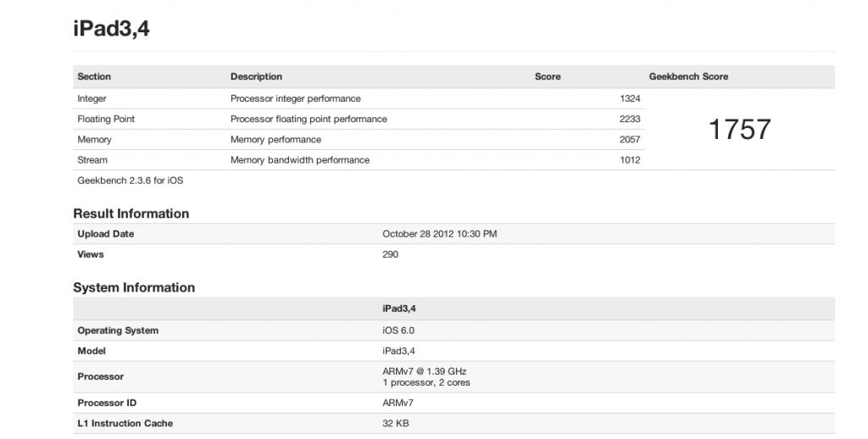Click the memory score 2057

point(630,140)
